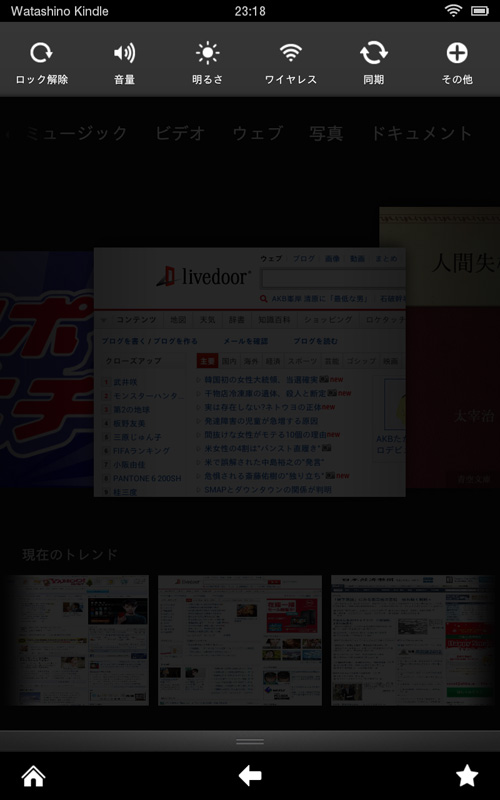Tap the ブログを書く / ブログを作る link
This screenshot has width=500, height=800.
[x=149, y=341]
